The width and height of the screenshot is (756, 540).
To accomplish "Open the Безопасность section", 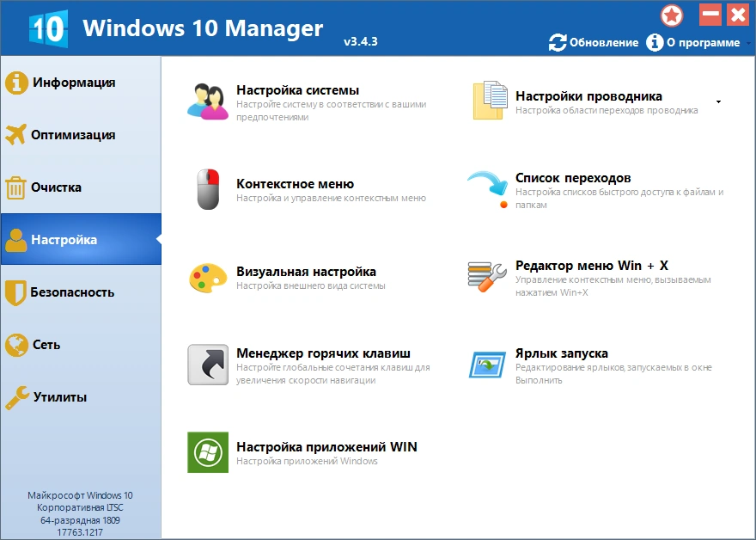I will click(81, 292).
